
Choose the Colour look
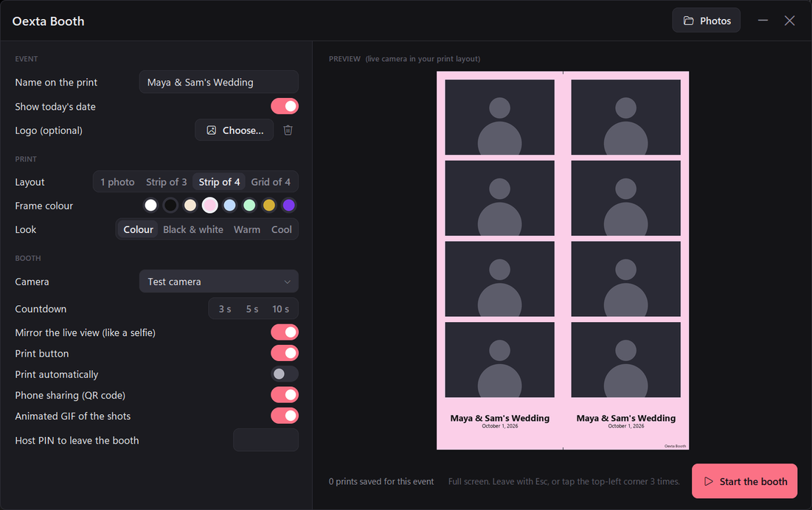[138, 230]
